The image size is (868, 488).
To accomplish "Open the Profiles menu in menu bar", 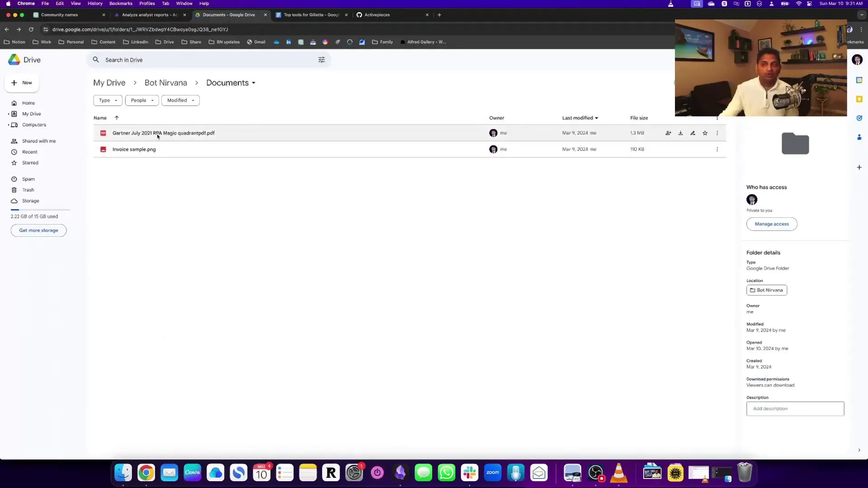I will (x=147, y=4).
